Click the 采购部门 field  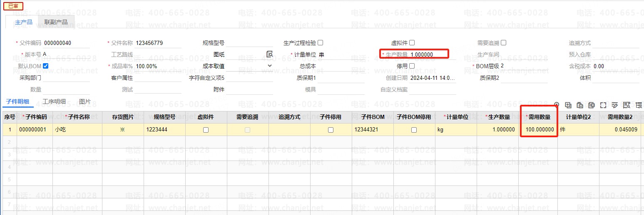pyautogui.click(x=67, y=78)
